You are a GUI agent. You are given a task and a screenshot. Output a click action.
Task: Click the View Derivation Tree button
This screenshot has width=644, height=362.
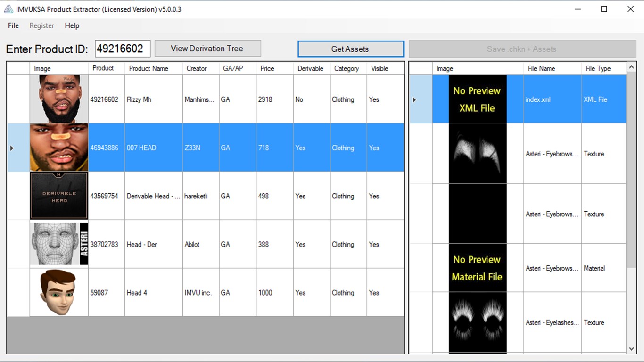click(207, 49)
